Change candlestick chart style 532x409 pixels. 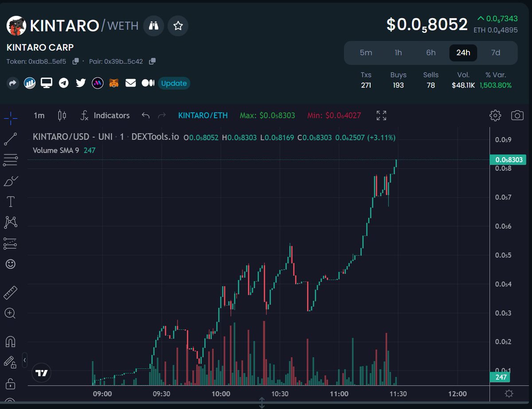[x=62, y=115]
